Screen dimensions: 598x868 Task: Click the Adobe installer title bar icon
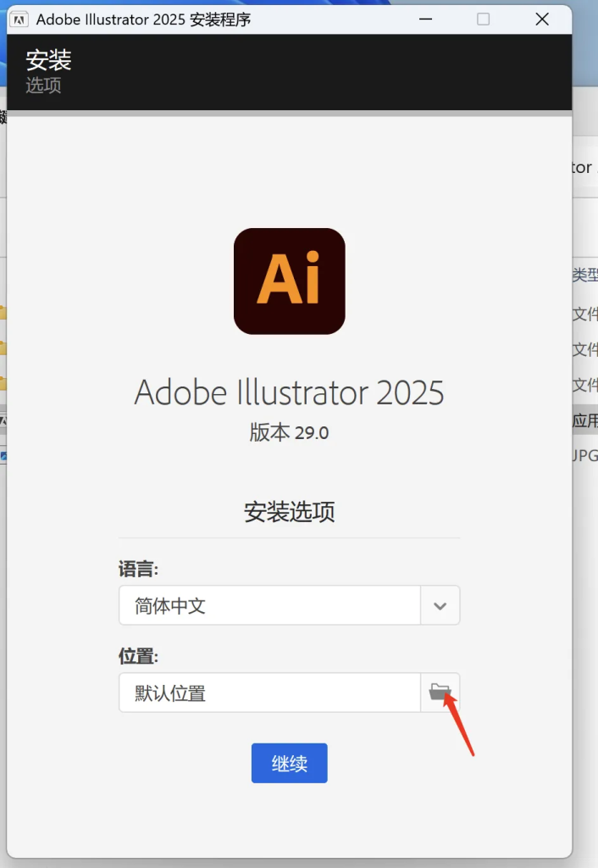(x=19, y=20)
